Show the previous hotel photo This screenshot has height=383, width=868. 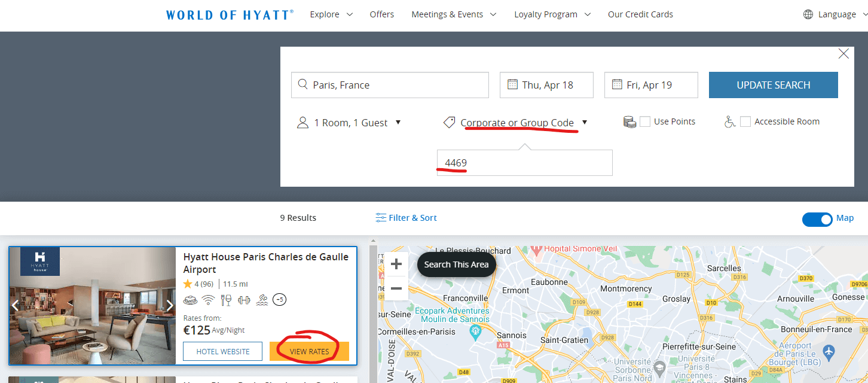click(16, 305)
